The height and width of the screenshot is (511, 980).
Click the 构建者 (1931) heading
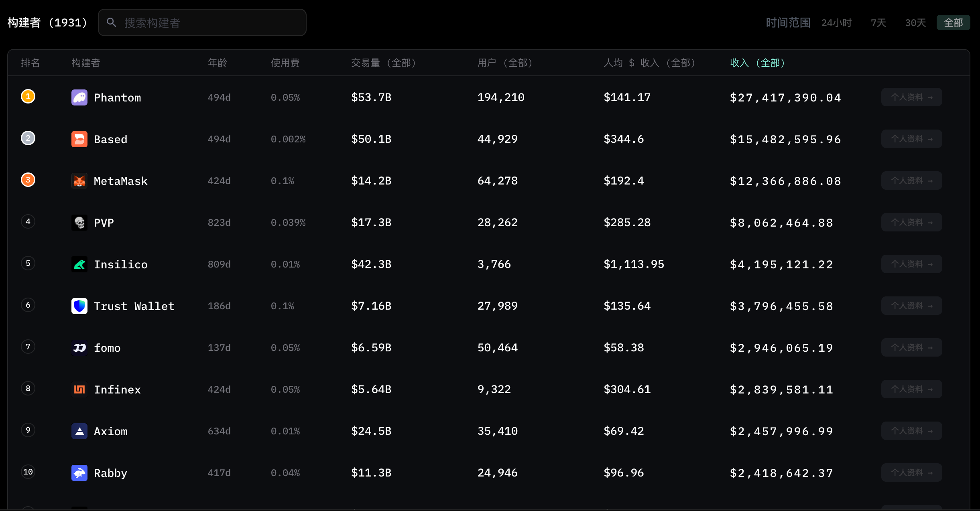(x=47, y=22)
